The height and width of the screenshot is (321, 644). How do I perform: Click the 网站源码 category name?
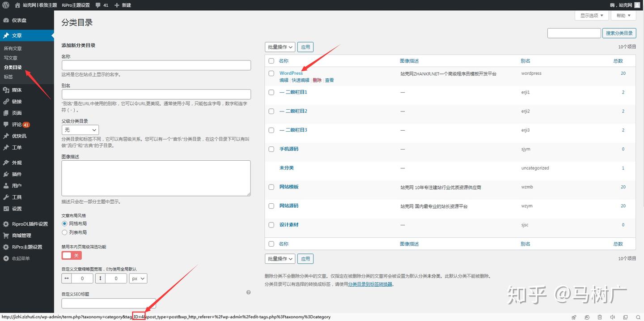point(289,206)
